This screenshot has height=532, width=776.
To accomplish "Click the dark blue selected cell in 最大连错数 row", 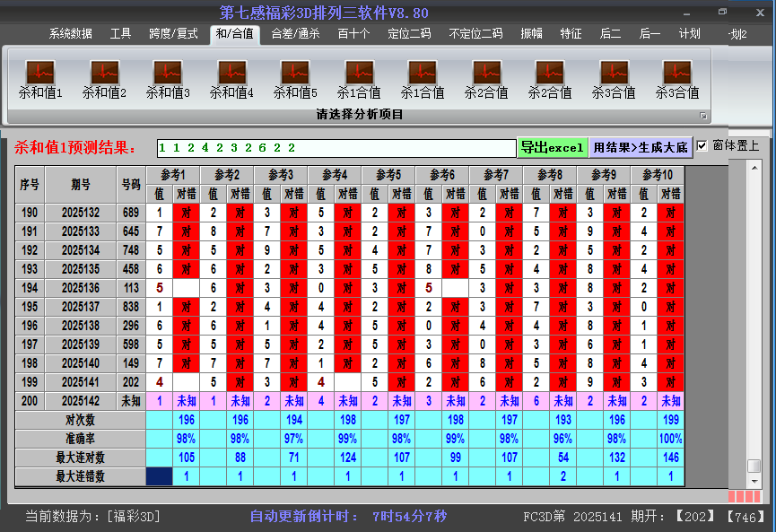I will [x=160, y=476].
